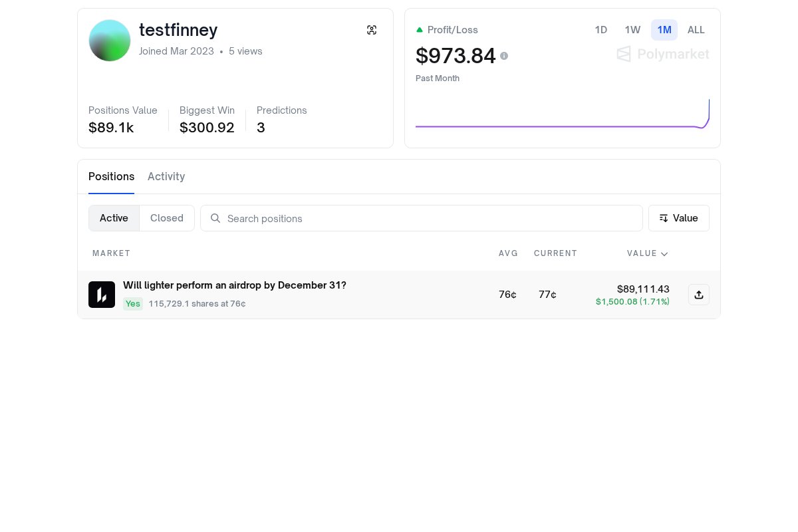Focus the Search positions field
The height and width of the screenshot is (532, 798).
(426, 218)
